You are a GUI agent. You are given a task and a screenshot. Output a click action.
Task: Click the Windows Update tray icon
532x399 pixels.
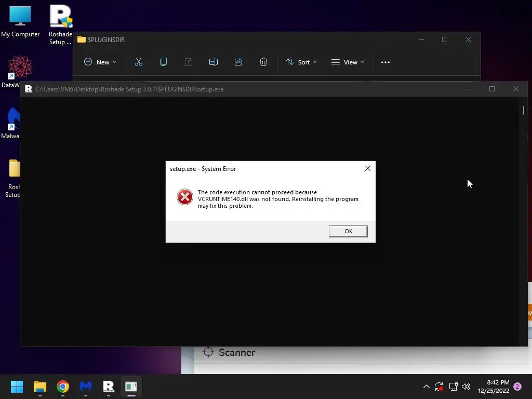pos(439,387)
